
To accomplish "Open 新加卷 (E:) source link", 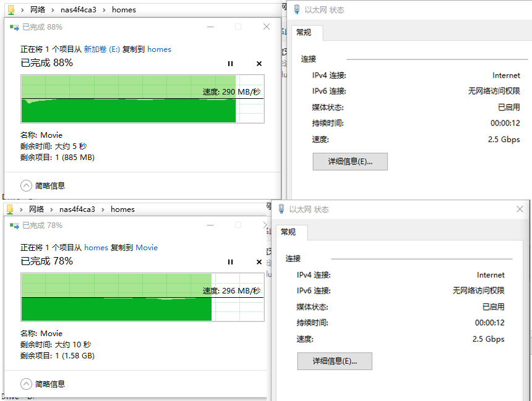I will point(102,49).
